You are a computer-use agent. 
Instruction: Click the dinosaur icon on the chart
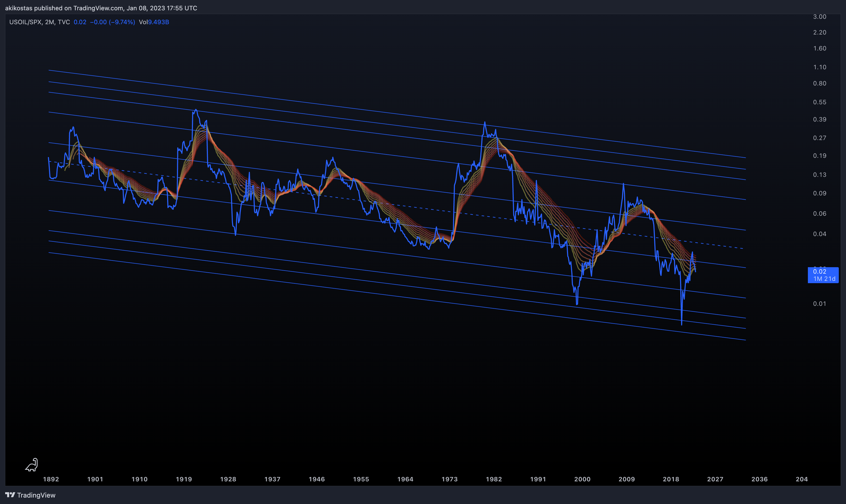click(32, 465)
